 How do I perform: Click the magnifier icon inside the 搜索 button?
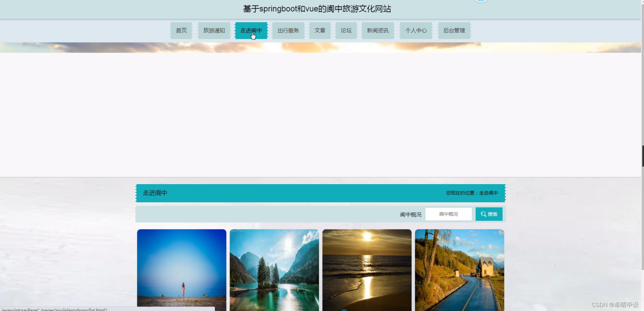tap(483, 214)
